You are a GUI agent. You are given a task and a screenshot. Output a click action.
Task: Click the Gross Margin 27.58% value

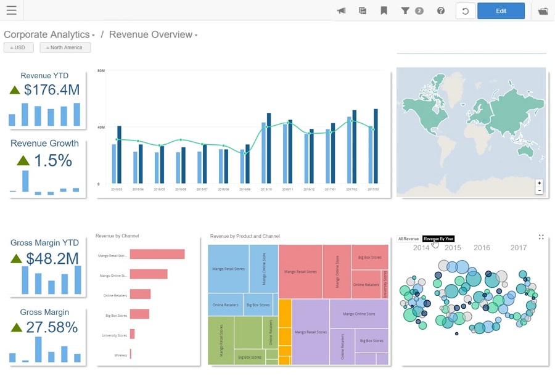(x=52, y=327)
